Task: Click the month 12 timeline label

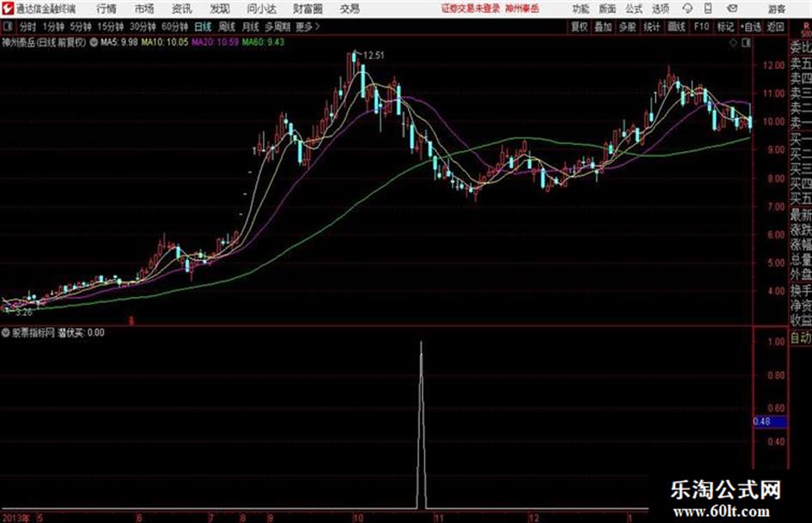Action: pos(534,518)
